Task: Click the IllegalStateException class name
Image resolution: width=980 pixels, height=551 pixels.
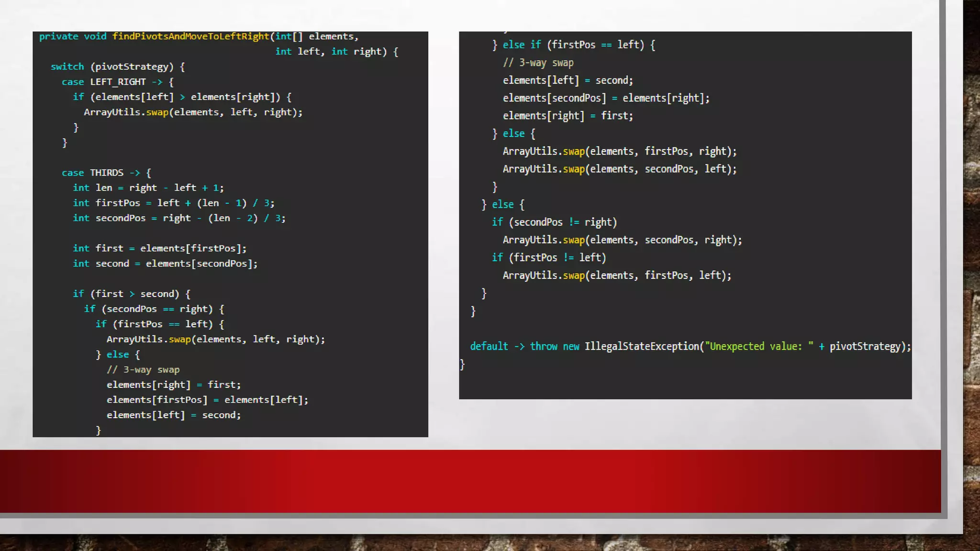Action: [x=641, y=346]
